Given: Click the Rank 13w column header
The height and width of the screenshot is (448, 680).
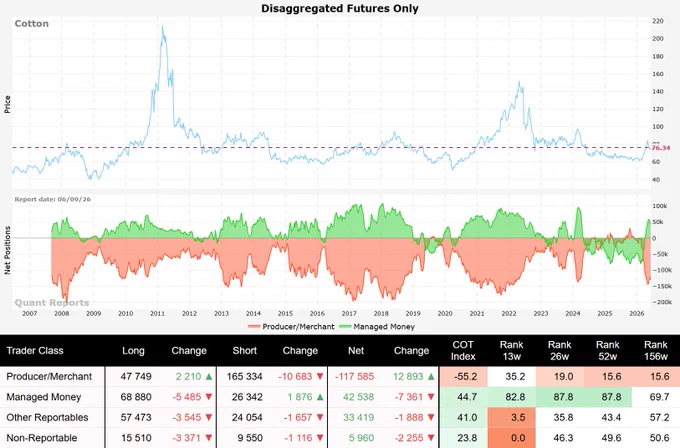Looking at the screenshot, I should click(x=511, y=350).
